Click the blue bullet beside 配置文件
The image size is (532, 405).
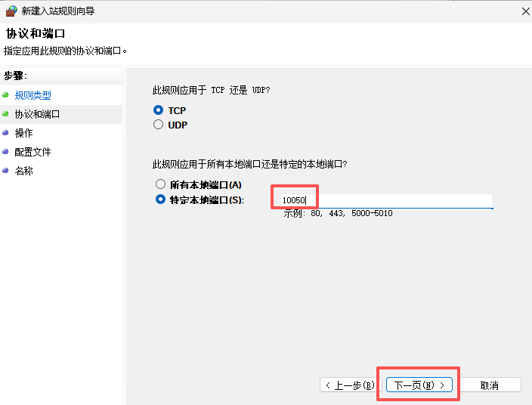click(6, 152)
